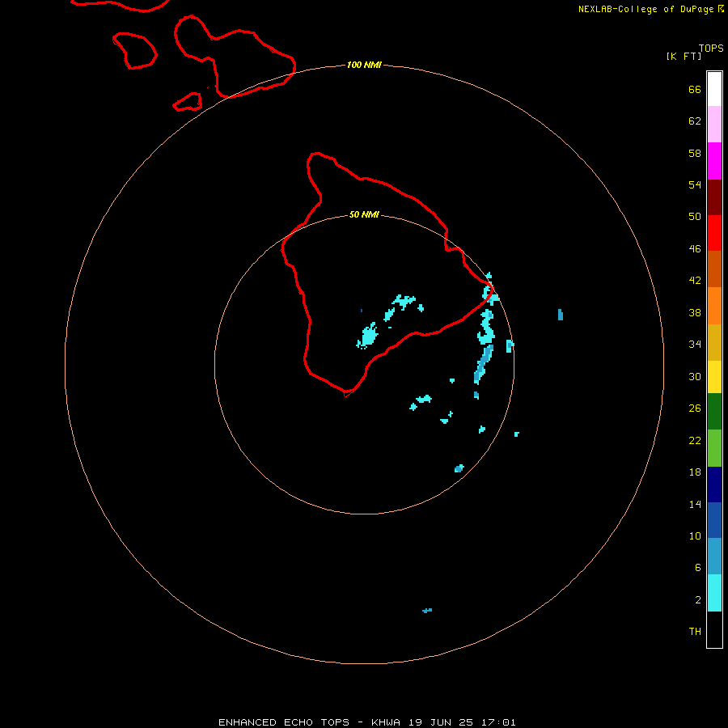Click the legend value '18'
728x728 pixels.
pyautogui.click(x=695, y=472)
